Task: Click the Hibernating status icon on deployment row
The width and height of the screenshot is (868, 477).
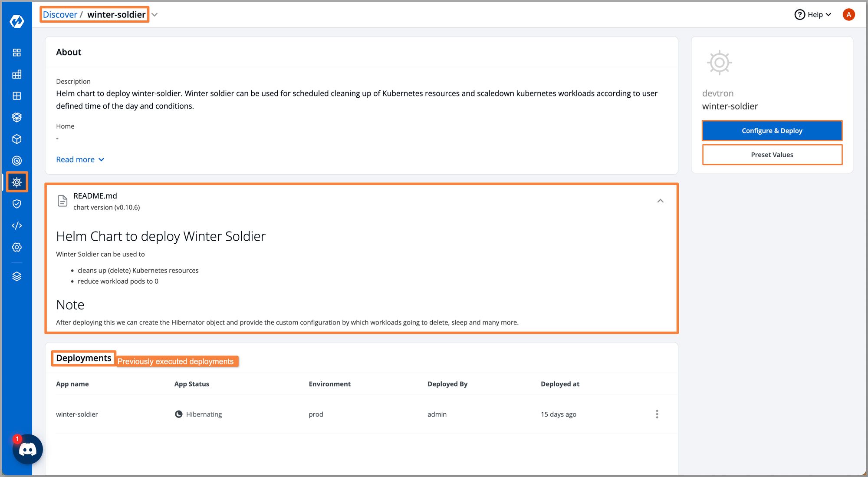Action: click(178, 414)
